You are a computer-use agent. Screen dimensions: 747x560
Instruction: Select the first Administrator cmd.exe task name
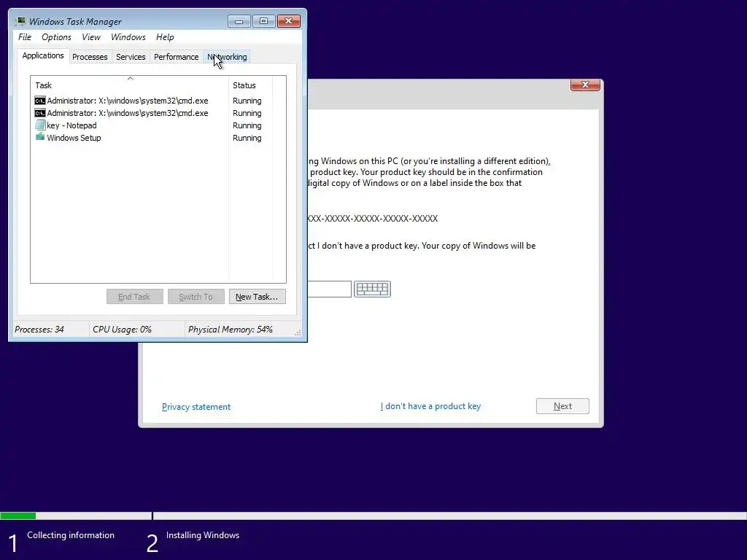point(127,101)
